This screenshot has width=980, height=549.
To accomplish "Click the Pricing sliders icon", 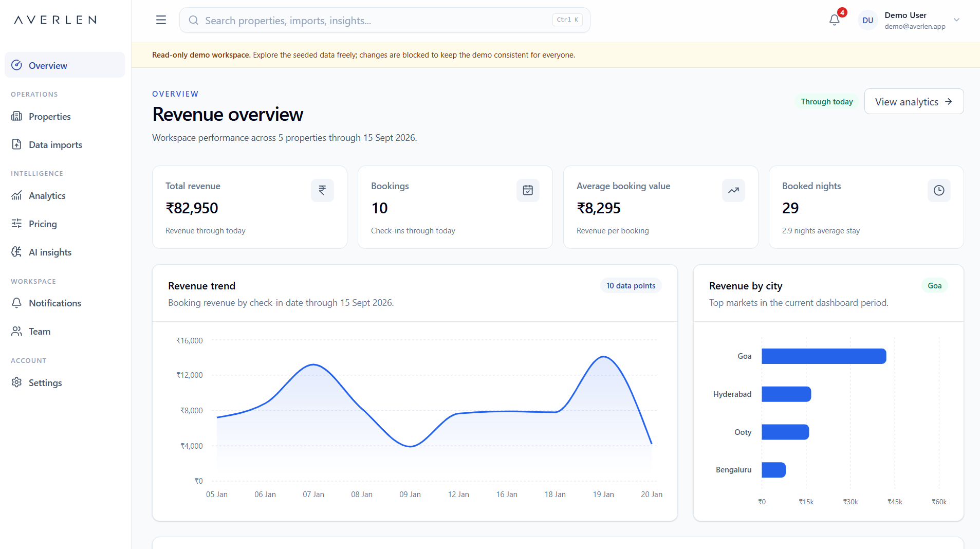I will (16, 223).
